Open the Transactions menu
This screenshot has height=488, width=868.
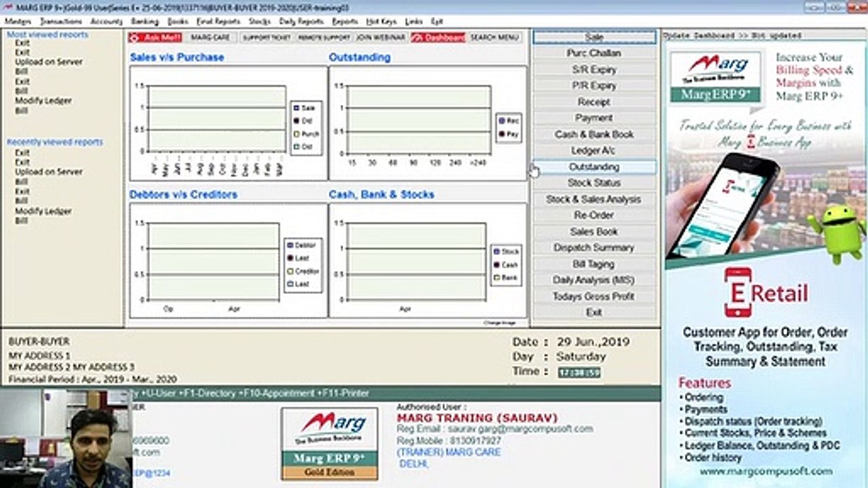[61, 22]
